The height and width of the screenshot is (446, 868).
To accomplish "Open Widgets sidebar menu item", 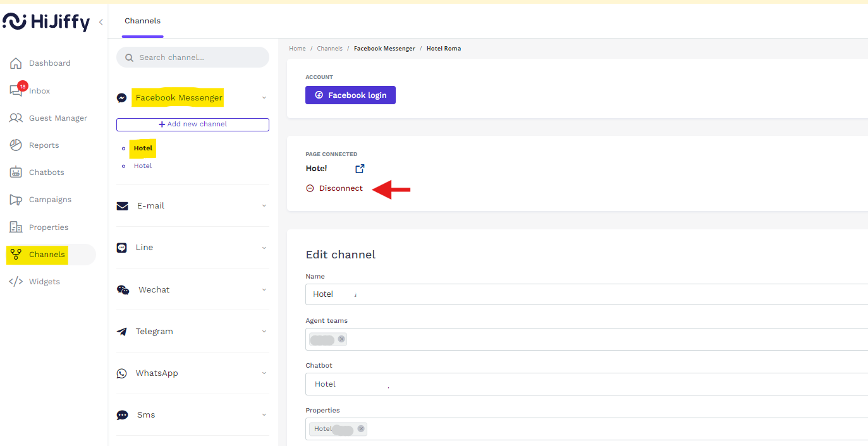I will (x=44, y=282).
